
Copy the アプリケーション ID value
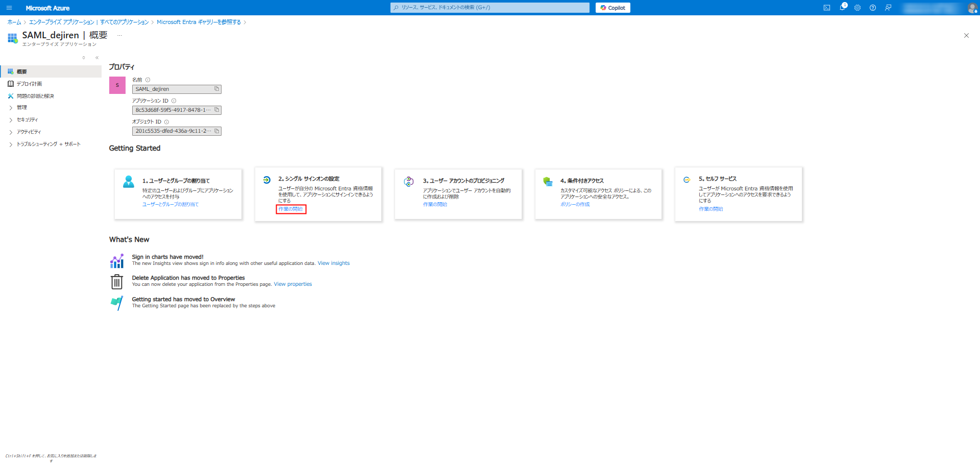pos(216,110)
